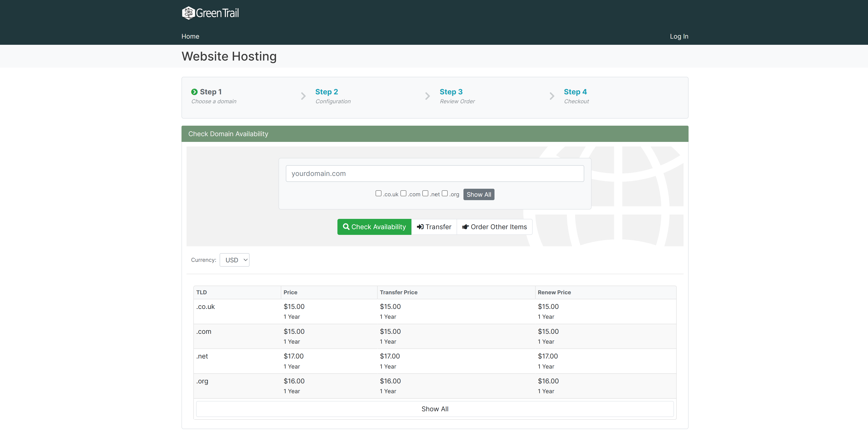The image size is (868, 430).
Task: Click the green Step 1 arrow icon
Action: [x=194, y=92]
